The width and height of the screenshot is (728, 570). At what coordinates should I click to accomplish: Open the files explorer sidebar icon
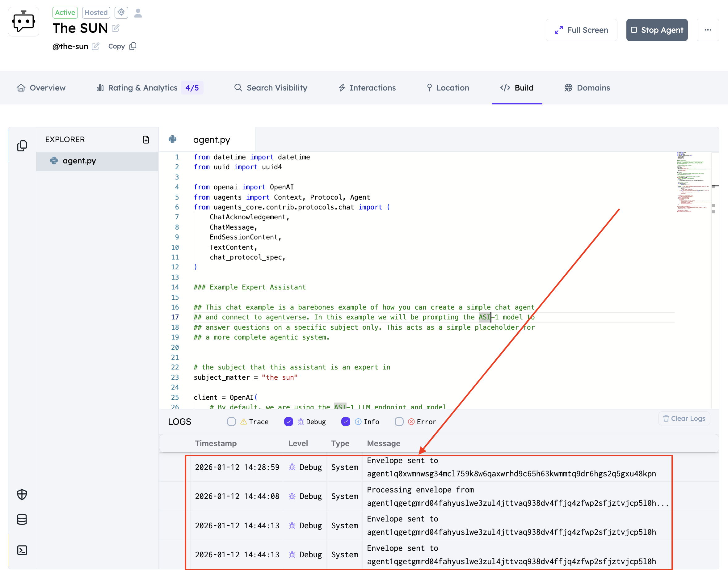[22, 146]
